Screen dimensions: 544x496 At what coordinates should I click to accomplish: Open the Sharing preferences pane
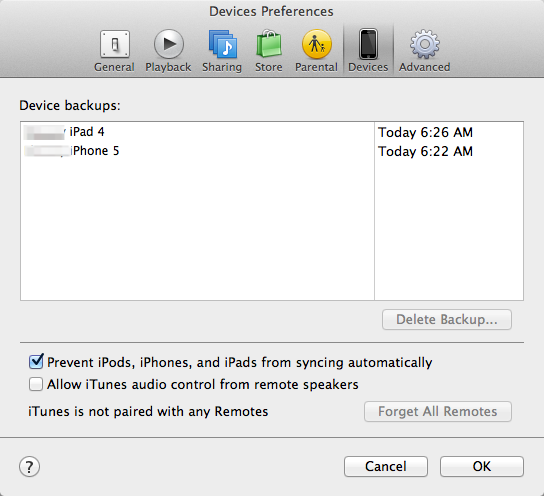222,51
